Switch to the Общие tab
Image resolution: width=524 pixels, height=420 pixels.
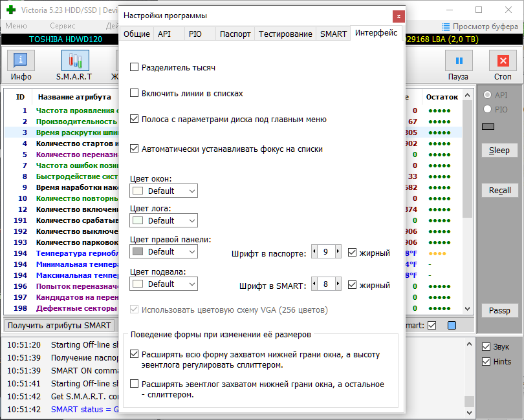tap(136, 34)
